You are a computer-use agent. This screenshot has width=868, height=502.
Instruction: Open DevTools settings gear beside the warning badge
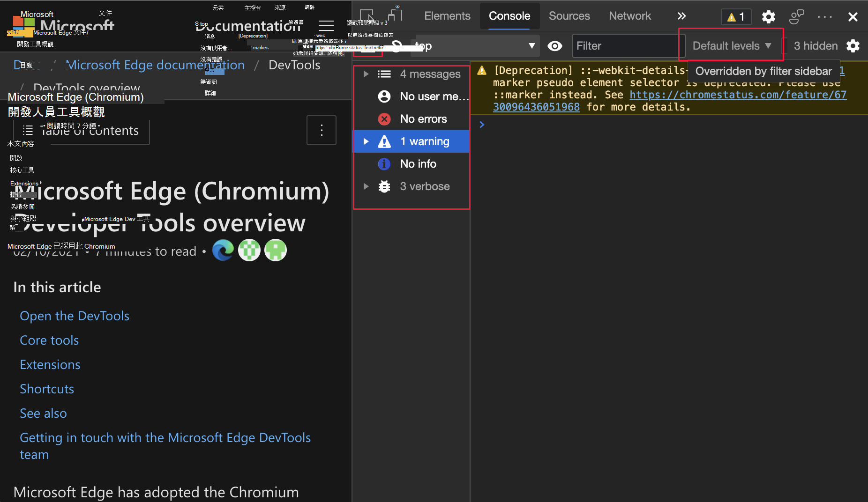coord(768,17)
